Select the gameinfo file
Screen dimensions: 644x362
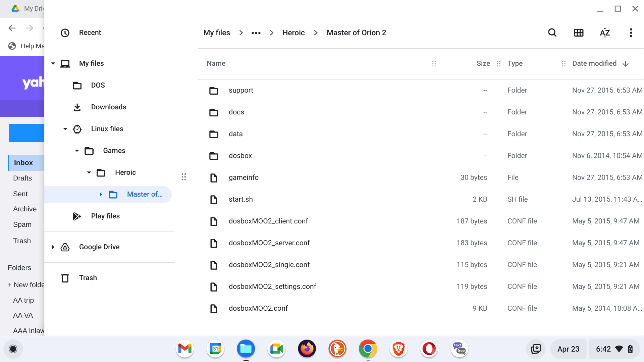tap(421, 177)
